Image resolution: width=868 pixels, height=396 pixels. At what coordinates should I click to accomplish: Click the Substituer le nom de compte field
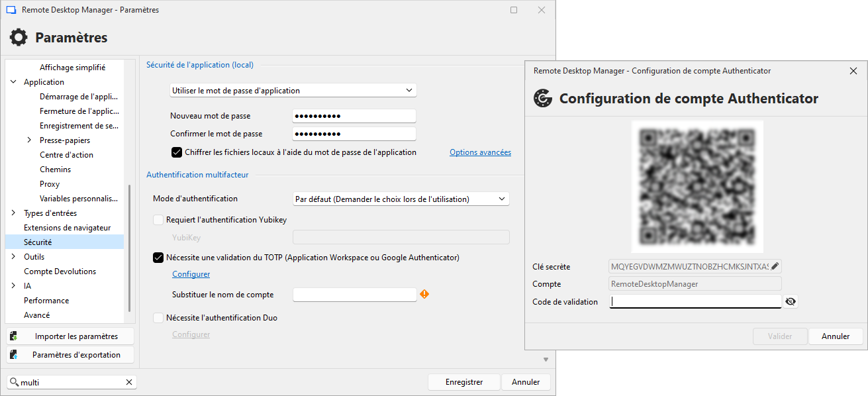click(354, 295)
